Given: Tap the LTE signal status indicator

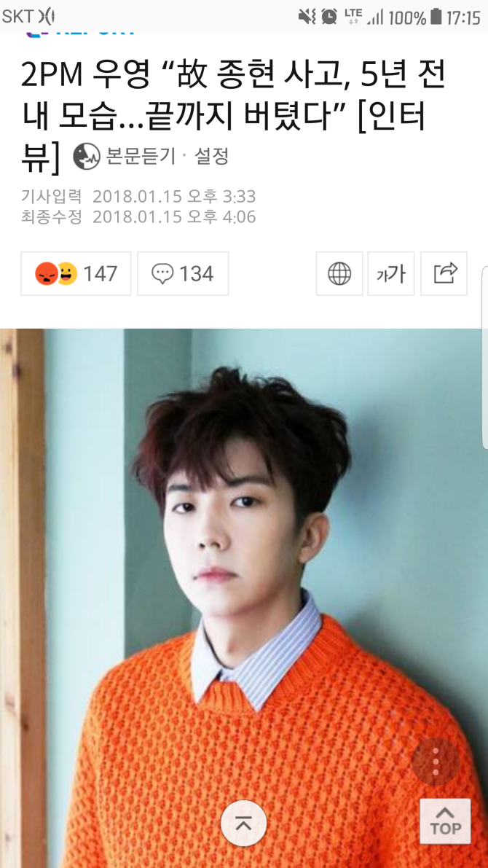Looking at the screenshot, I should click(353, 17).
